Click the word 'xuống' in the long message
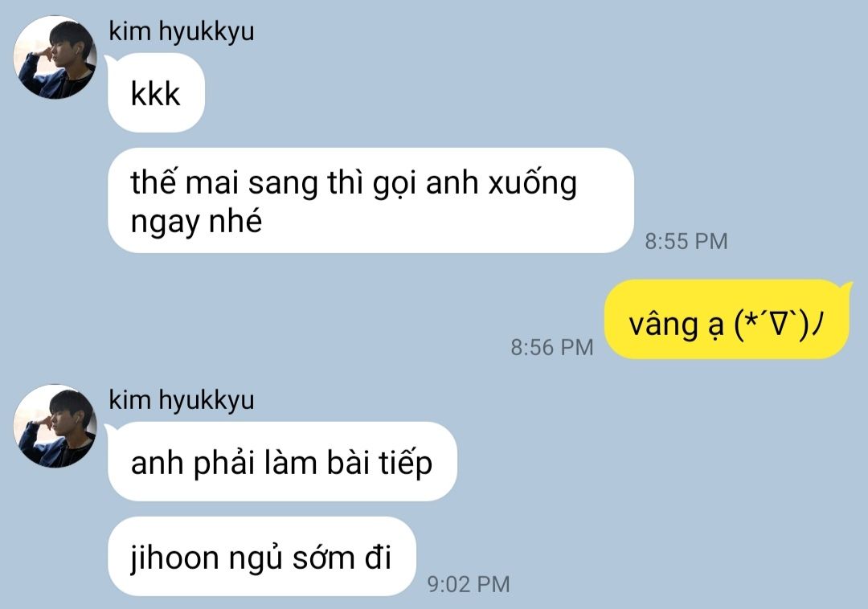Screen dimensions: 868x609 533,183
